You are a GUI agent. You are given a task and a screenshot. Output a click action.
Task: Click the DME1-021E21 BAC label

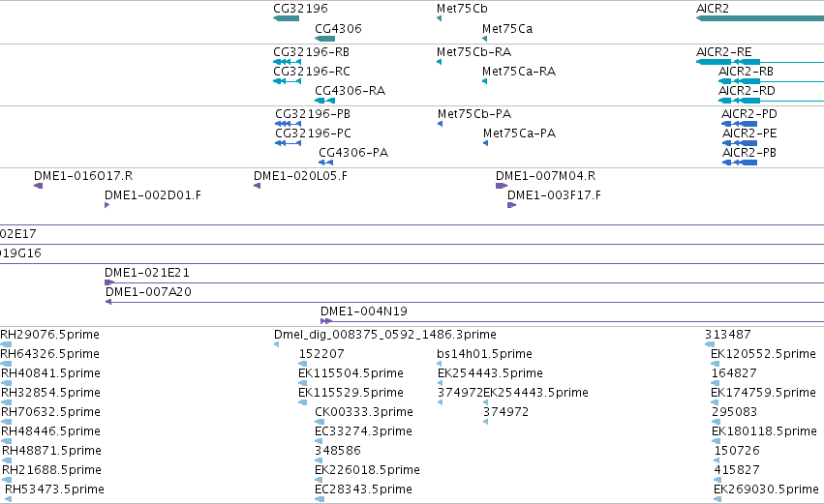(146, 272)
